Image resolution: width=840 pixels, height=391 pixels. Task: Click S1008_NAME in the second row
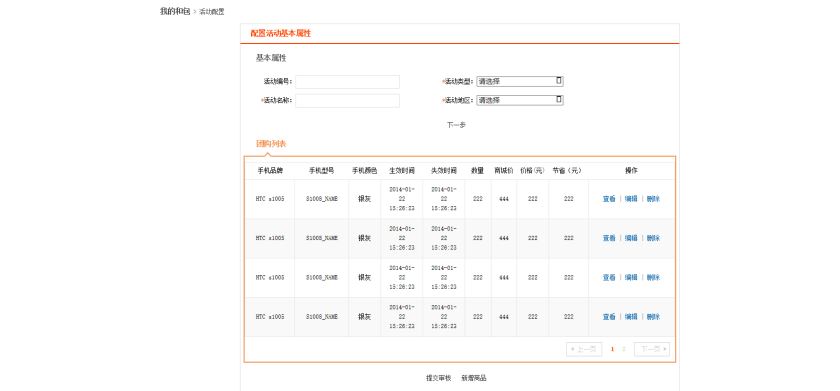coord(321,238)
